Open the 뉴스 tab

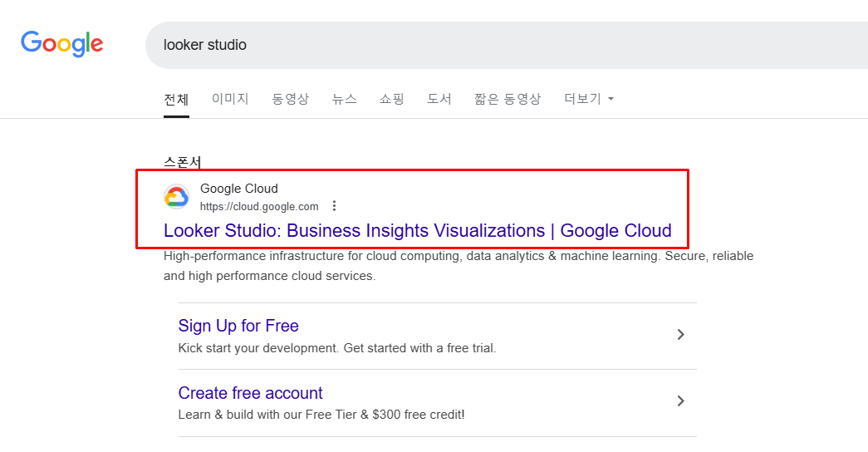[x=344, y=99]
